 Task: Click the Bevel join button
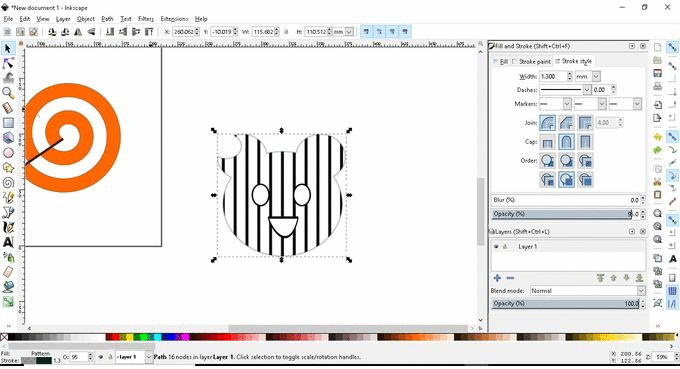pyautogui.click(x=566, y=123)
